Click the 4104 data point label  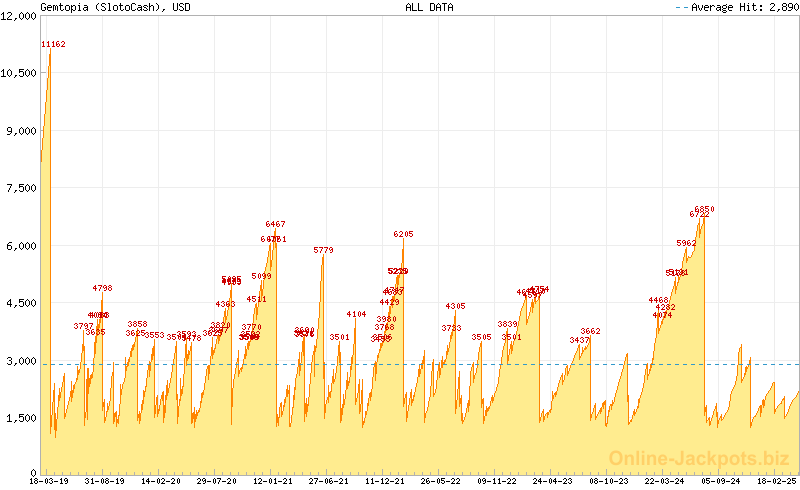(x=356, y=314)
